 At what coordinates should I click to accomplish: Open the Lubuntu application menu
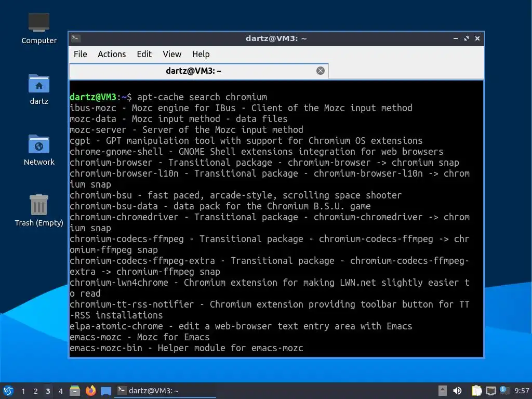coord(8,391)
